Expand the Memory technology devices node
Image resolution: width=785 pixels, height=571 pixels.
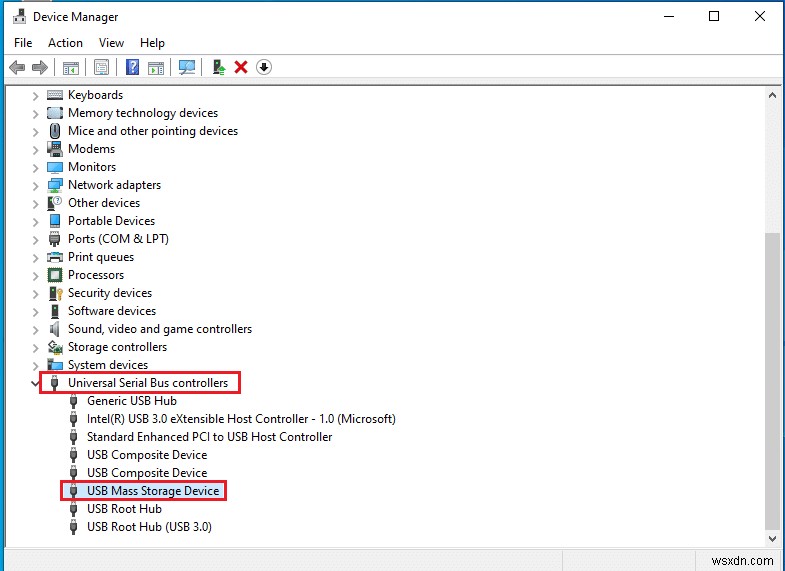(x=35, y=114)
